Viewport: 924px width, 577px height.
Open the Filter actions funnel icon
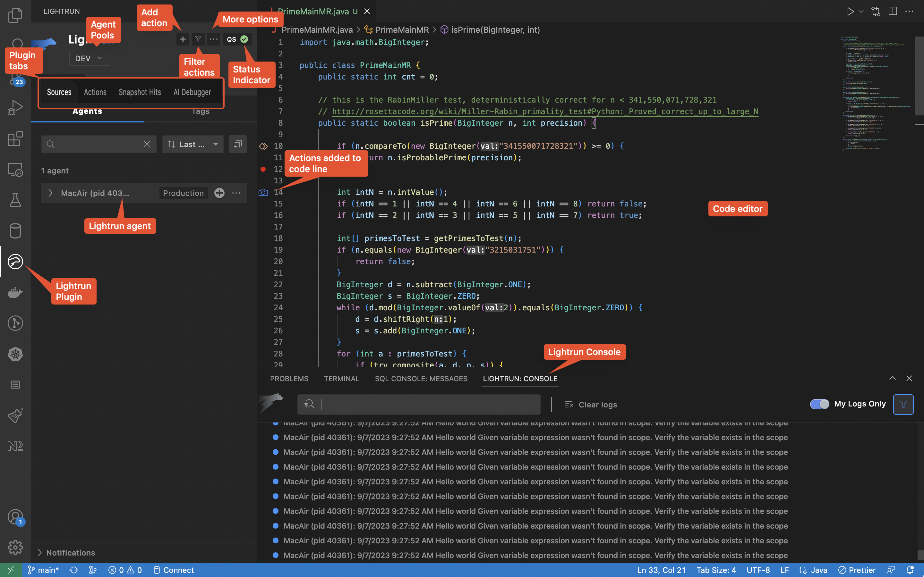click(x=198, y=39)
